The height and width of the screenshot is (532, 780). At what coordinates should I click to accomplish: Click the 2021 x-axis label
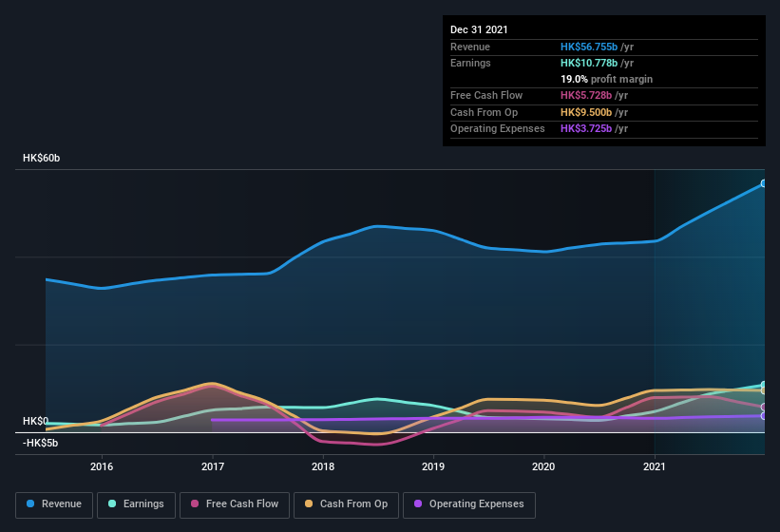[655, 466]
